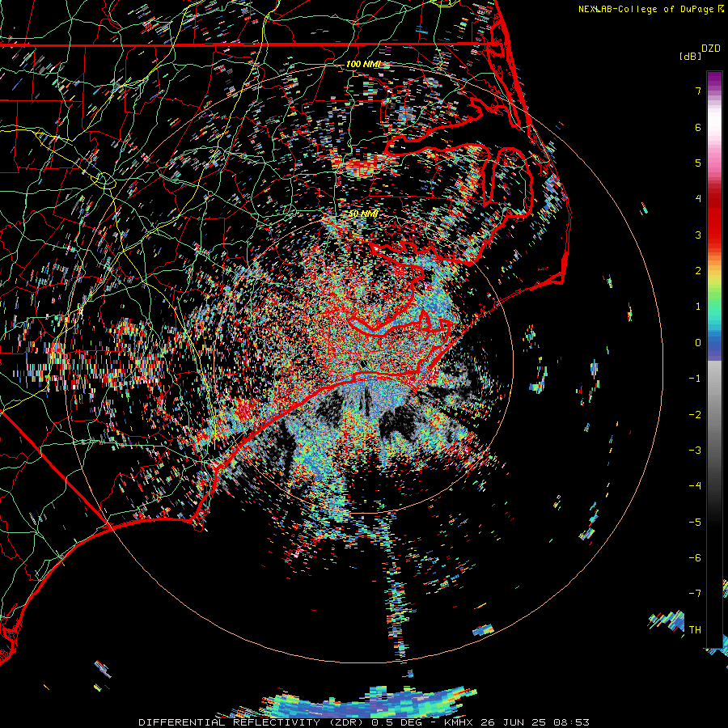Click the legend value -2
Screen dimensions: 728x728
pos(695,415)
